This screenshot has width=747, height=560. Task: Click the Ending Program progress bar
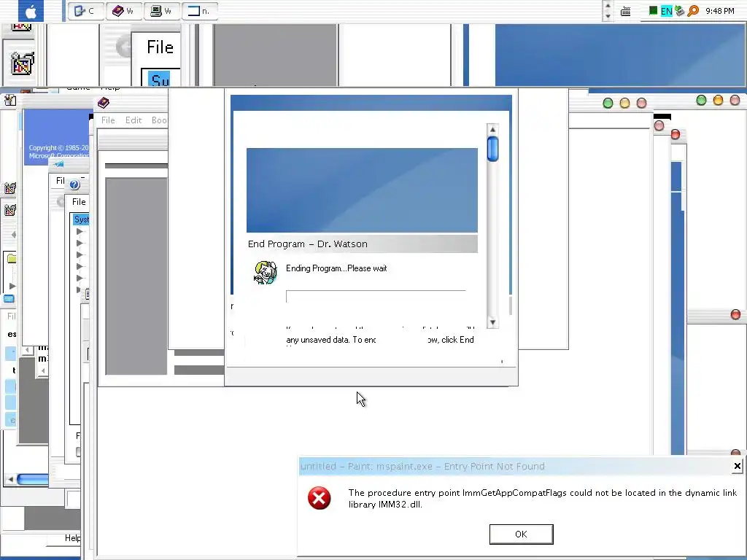[376, 296]
